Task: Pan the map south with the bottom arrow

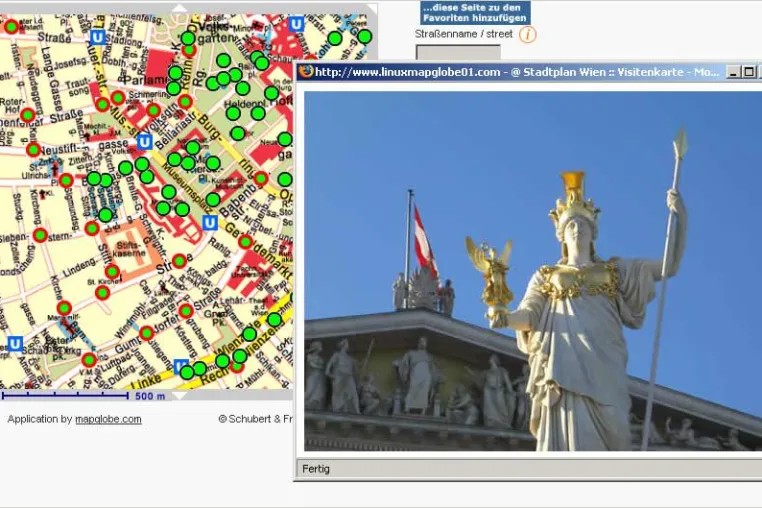Action: 179,395
